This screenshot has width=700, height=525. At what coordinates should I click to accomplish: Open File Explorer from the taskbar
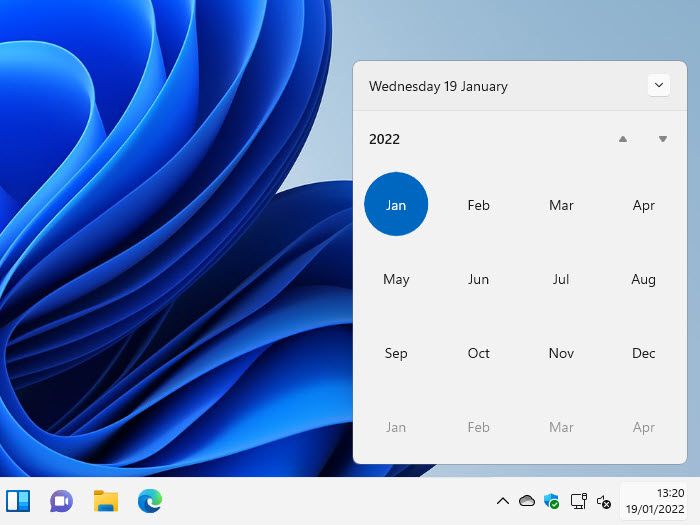click(x=106, y=501)
